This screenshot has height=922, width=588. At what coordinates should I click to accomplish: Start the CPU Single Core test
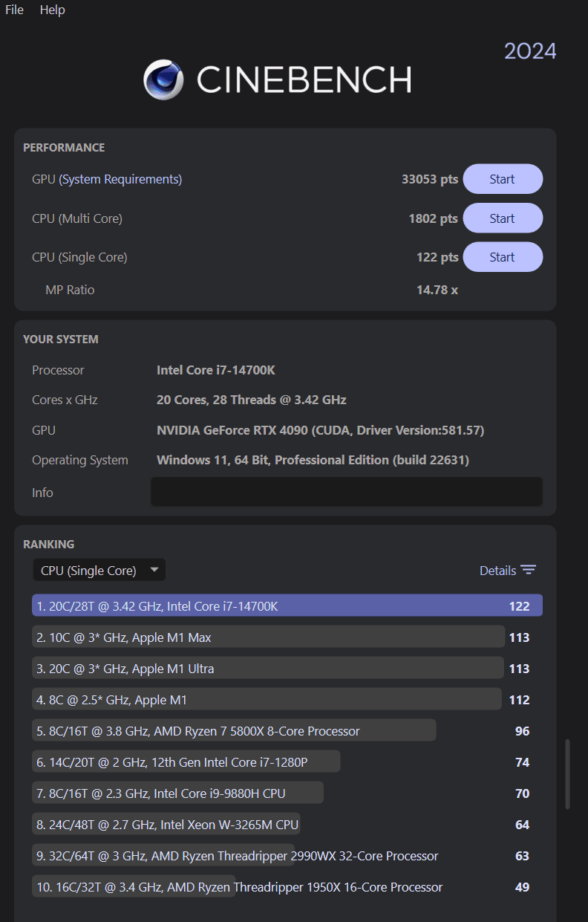(x=503, y=257)
